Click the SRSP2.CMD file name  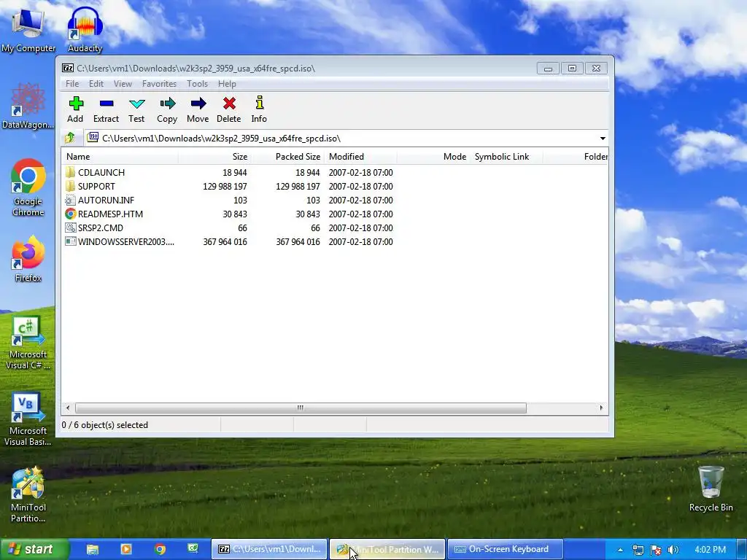coord(101,228)
